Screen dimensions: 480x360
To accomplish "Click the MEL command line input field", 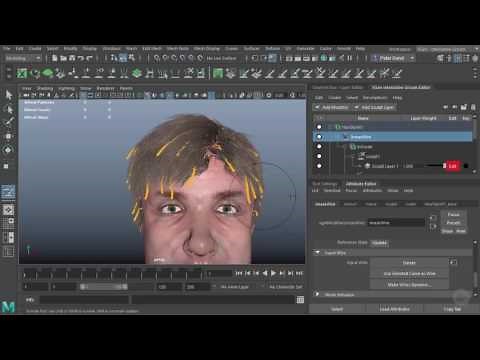I will (x=84, y=300).
